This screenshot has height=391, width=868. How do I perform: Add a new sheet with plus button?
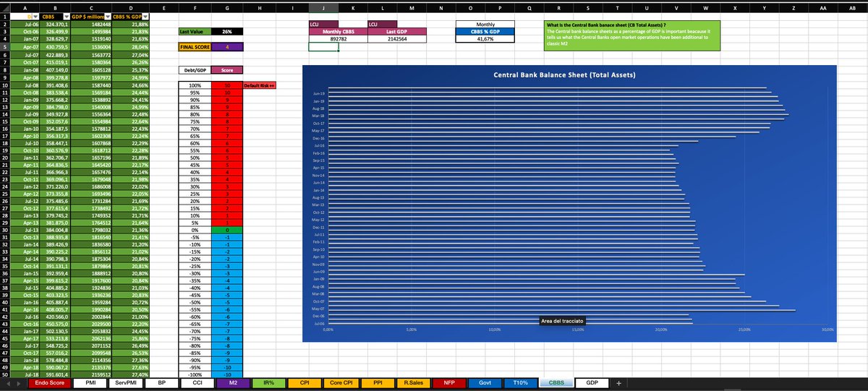click(618, 383)
